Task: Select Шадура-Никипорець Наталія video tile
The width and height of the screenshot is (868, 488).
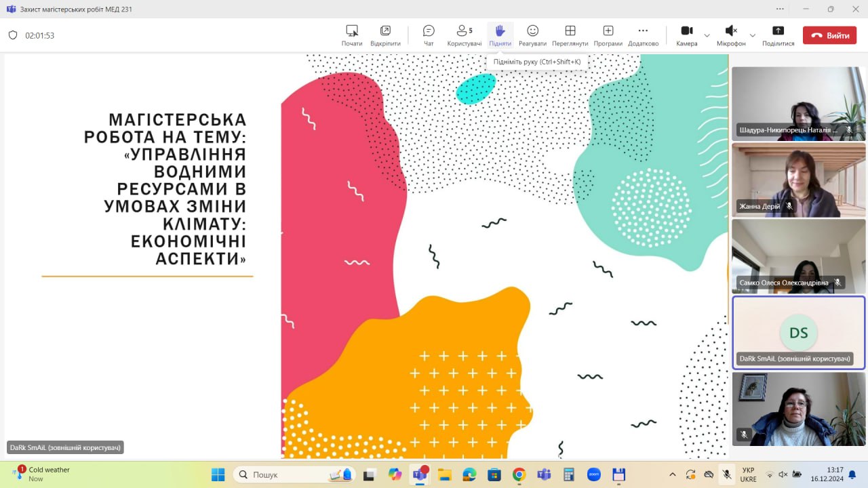Action: coord(799,104)
